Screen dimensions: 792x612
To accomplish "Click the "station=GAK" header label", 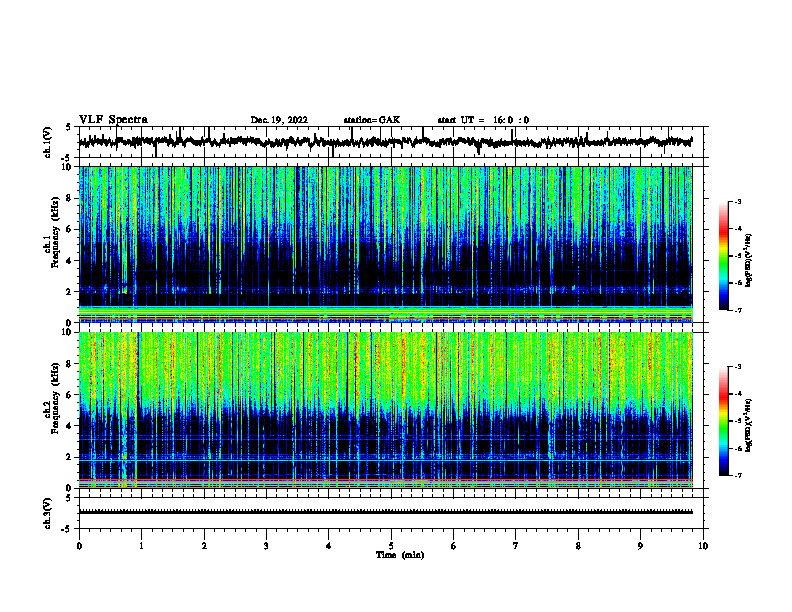I will click(x=372, y=120).
